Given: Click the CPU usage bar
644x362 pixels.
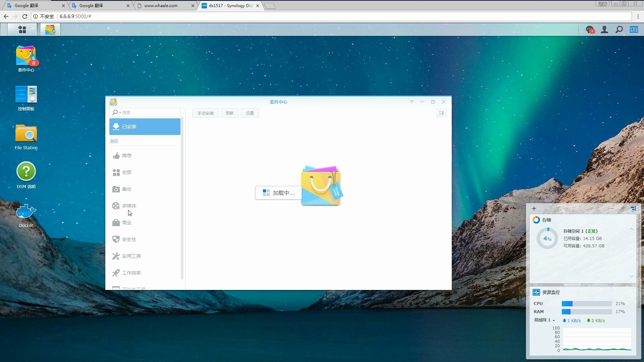Looking at the screenshot, I should pyautogui.click(x=587, y=304).
